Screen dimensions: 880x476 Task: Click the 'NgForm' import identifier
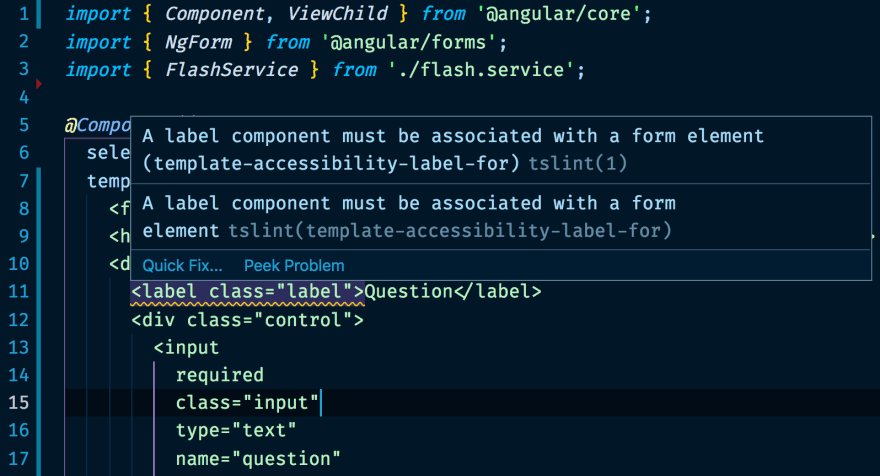(x=199, y=42)
